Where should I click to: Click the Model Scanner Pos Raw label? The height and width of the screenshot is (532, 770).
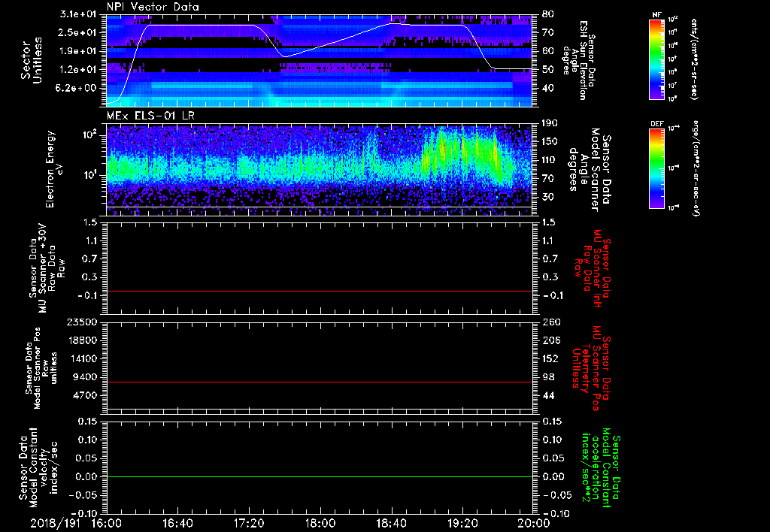coord(41,368)
